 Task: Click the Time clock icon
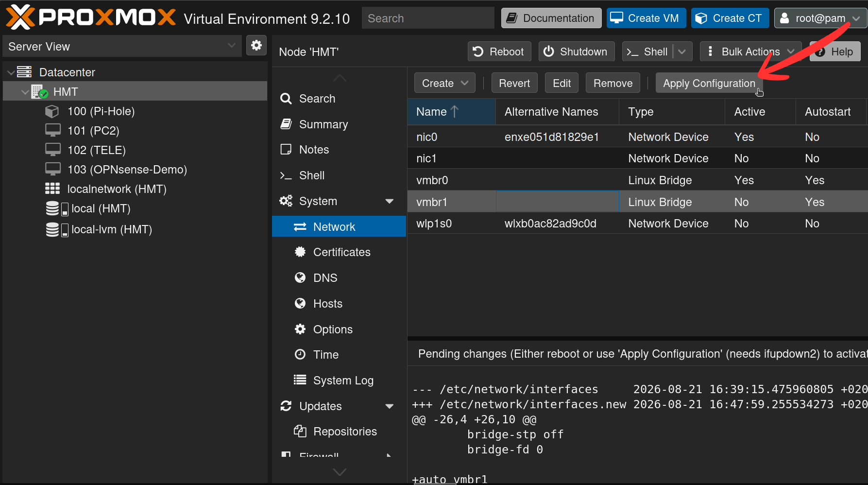pyautogui.click(x=300, y=354)
